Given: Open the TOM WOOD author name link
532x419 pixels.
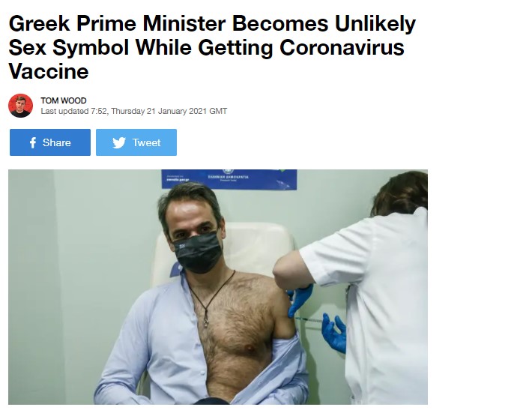Looking at the screenshot, I should [x=64, y=100].
